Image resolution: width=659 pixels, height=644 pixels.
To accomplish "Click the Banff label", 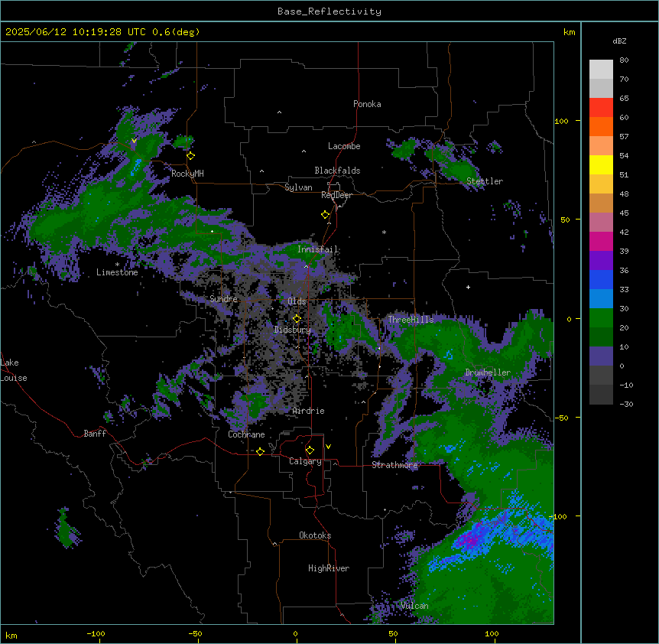I will (95, 434).
